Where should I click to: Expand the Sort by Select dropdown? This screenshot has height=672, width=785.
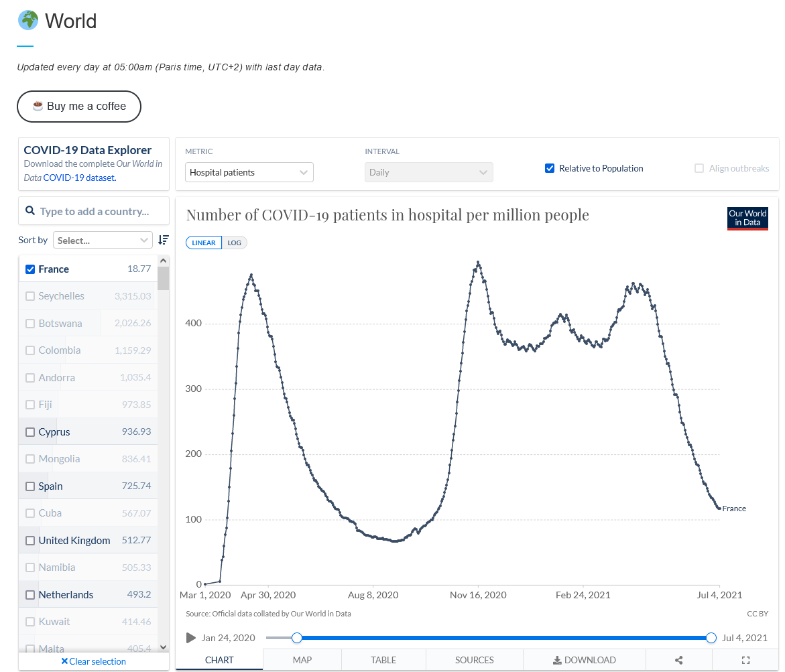(103, 240)
